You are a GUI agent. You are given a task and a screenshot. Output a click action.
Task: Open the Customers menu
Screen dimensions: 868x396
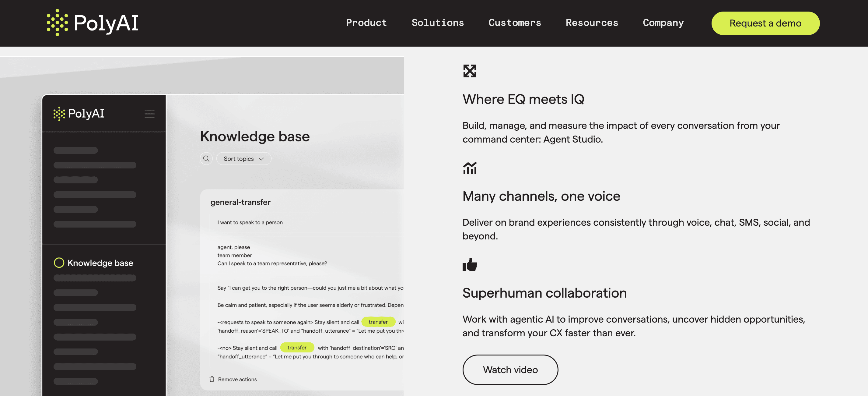[x=515, y=23]
